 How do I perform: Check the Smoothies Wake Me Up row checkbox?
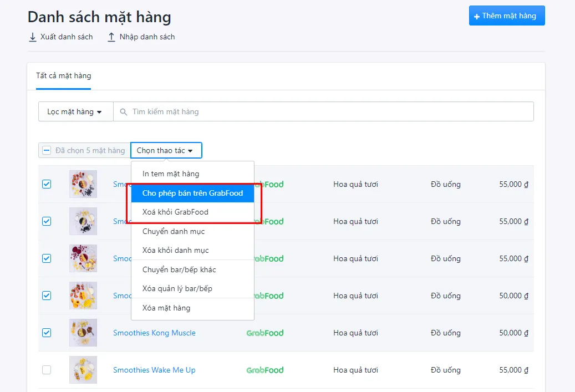(x=47, y=370)
